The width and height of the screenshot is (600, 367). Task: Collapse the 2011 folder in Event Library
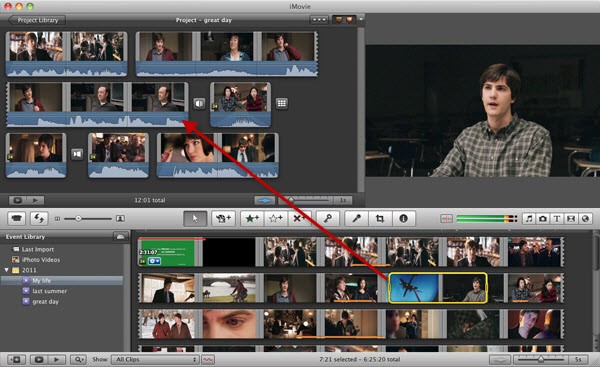coord(6,270)
